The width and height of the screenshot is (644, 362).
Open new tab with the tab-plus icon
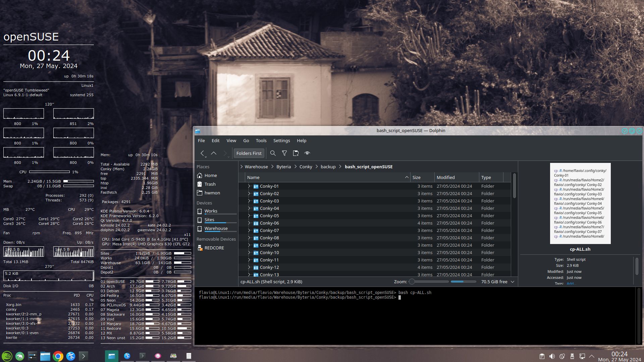pyautogui.click(x=296, y=153)
